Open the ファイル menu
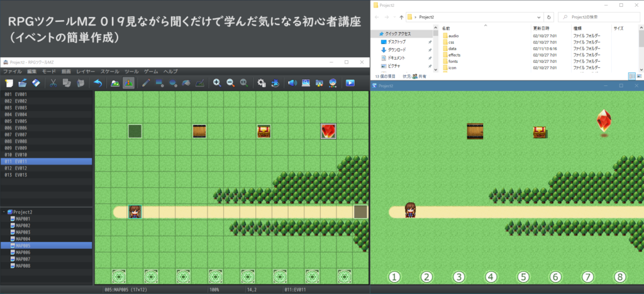Screen dimensions: 644x294 point(13,72)
